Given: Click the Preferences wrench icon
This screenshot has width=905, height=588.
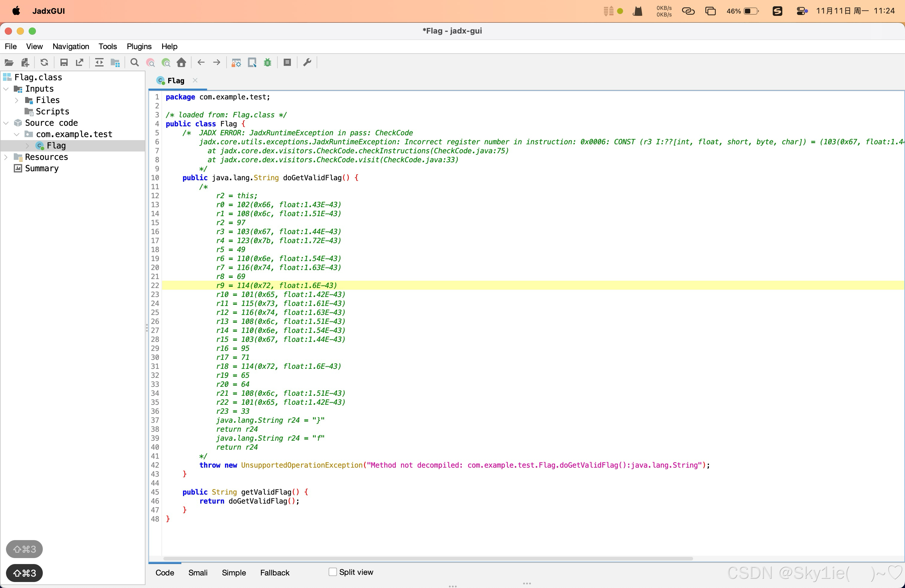Looking at the screenshot, I should pos(307,62).
